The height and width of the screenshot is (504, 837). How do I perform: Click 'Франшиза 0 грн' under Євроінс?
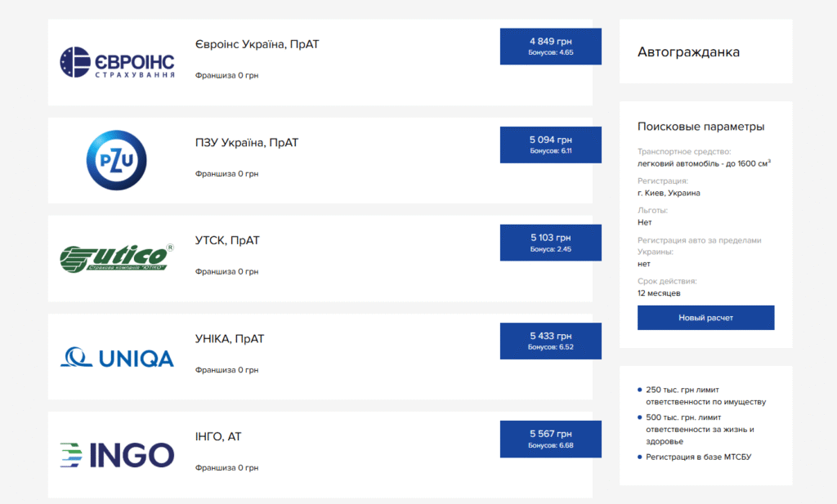click(227, 75)
